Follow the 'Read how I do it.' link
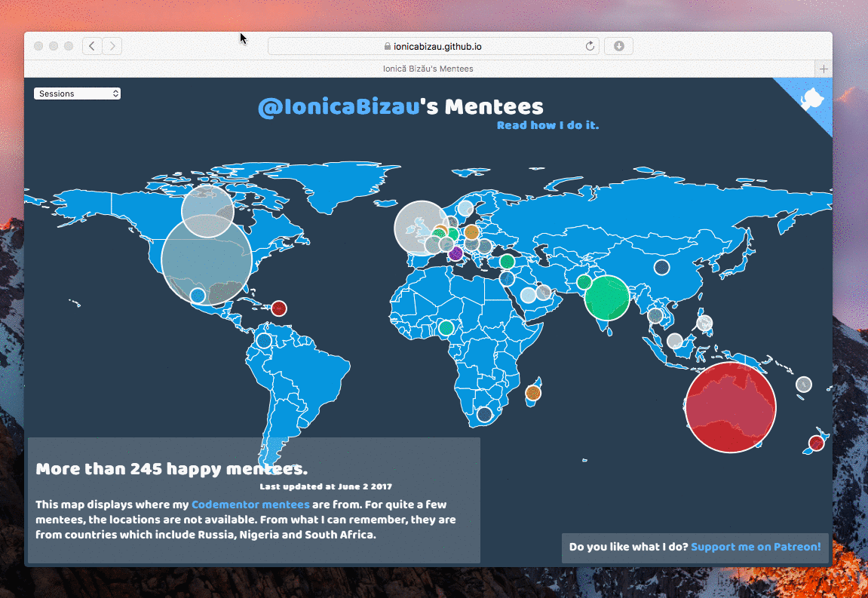Screen dimensions: 868x598 click(x=547, y=125)
